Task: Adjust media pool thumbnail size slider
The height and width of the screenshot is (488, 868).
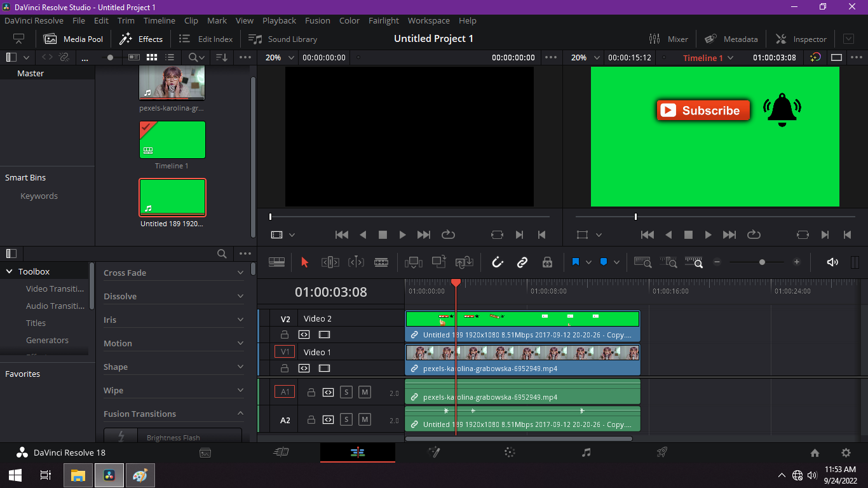Action: [111, 57]
